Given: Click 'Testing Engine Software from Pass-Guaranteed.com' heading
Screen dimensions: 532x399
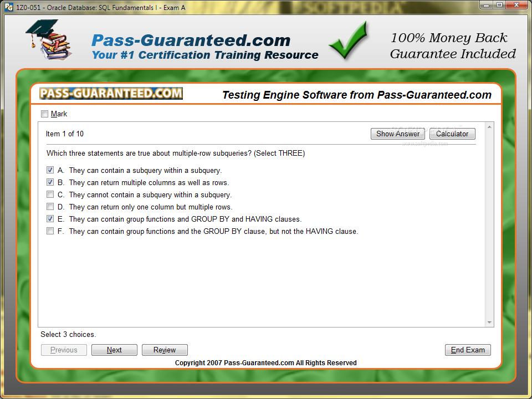Looking at the screenshot, I should pyautogui.click(x=356, y=95).
